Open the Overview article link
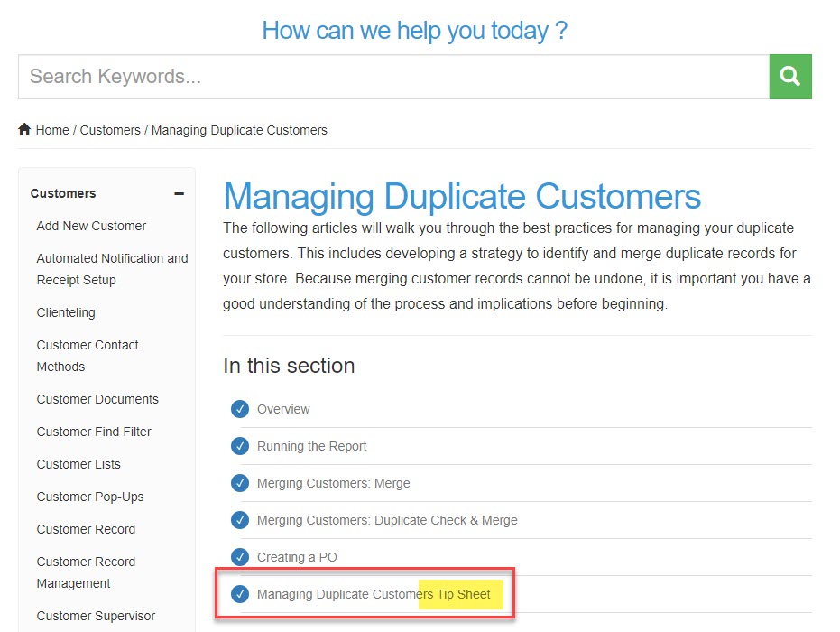 tap(283, 409)
